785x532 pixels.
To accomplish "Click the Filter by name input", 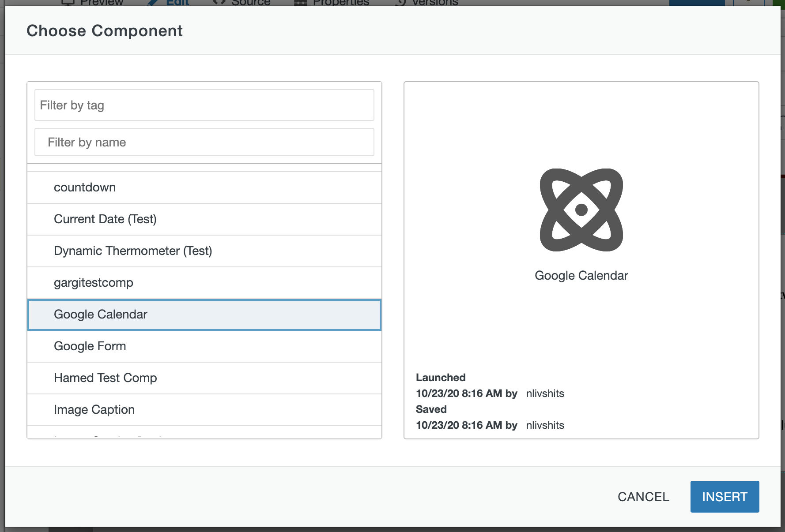I will [x=204, y=142].
